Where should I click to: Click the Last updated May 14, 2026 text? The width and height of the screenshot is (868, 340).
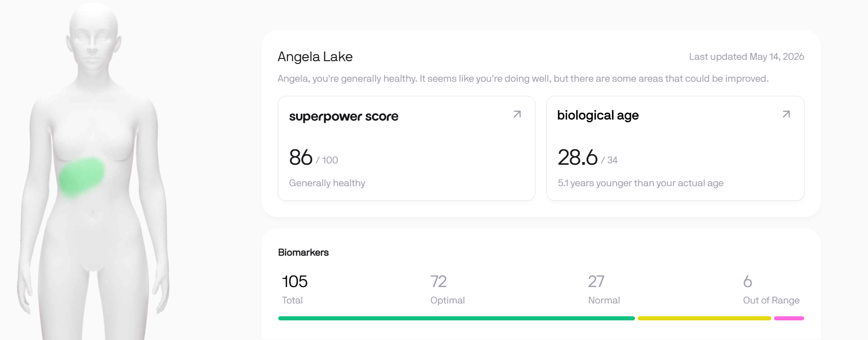[746, 57]
